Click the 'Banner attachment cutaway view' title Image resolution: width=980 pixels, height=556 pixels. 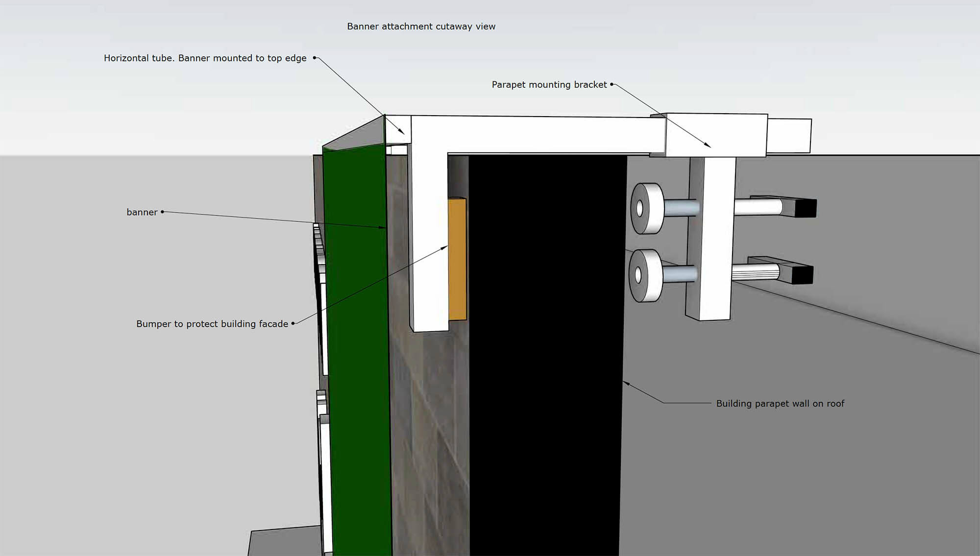click(x=421, y=26)
